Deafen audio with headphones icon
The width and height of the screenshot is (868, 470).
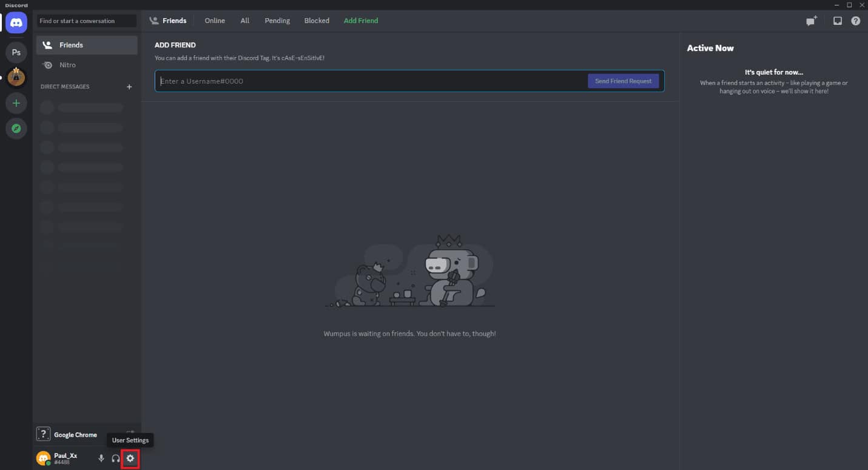115,458
